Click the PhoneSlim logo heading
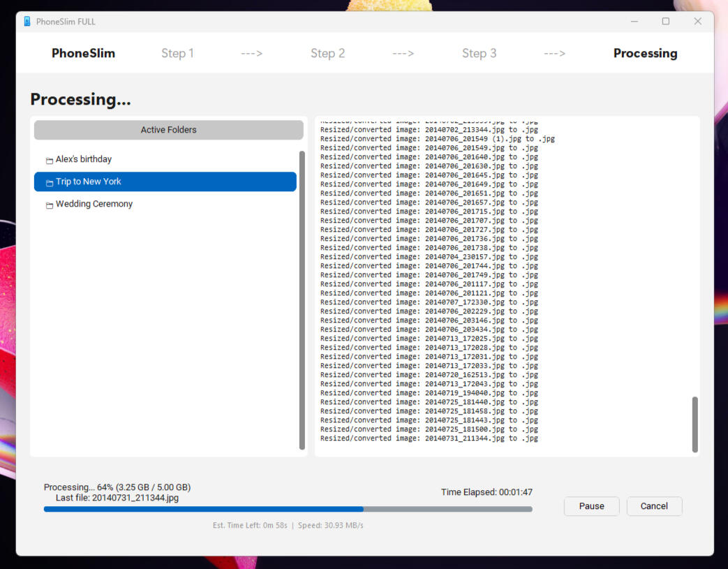 83,54
